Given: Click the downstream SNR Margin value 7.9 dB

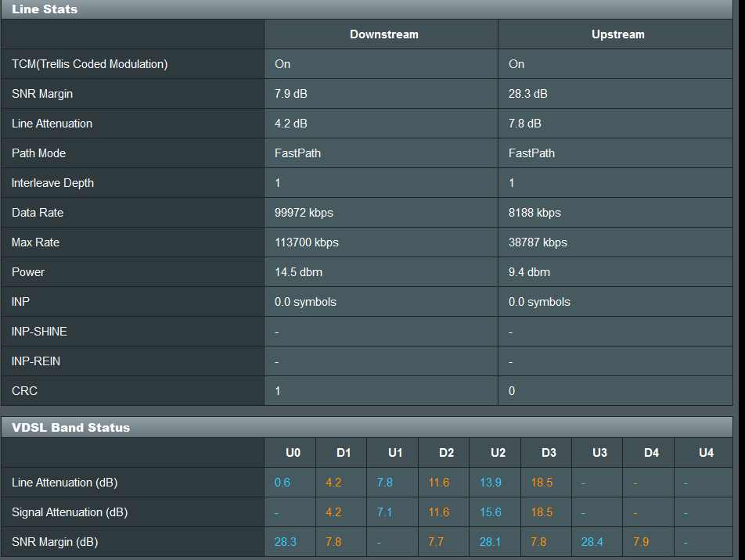Looking at the screenshot, I should pyautogui.click(x=291, y=94).
